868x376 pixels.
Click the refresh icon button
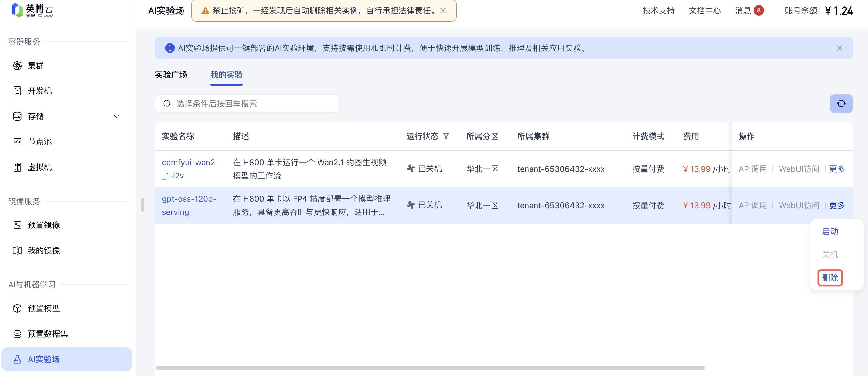pyautogui.click(x=841, y=104)
